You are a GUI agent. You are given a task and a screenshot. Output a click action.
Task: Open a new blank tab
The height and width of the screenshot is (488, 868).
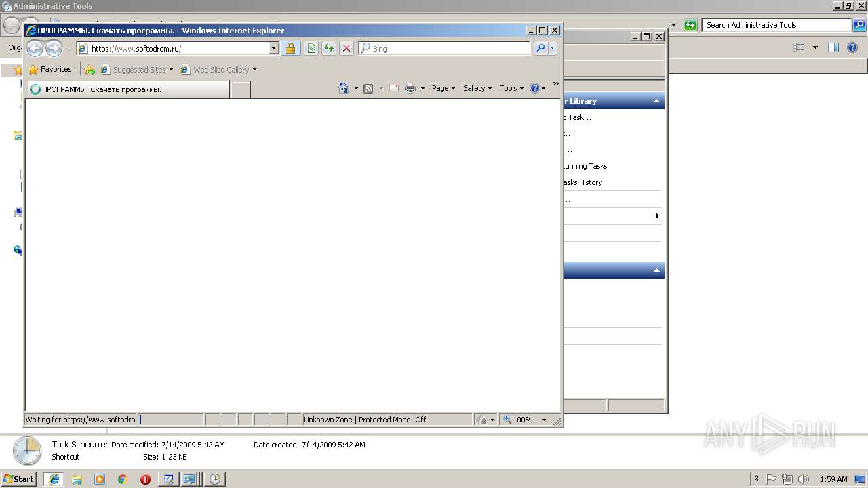pos(240,89)
